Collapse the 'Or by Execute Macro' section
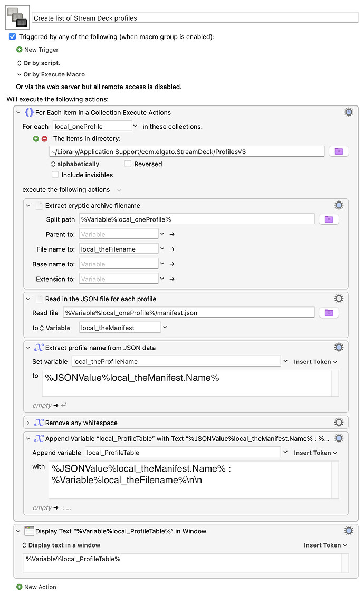This screenshot has height=595, width=364. (x=19, y=75)
